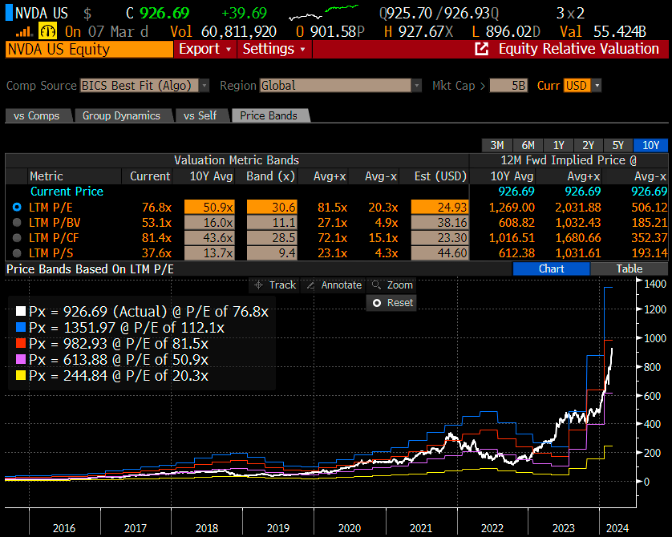Edit the LTM P/BV Band 11.1 field
This screenshot has width=672, height=538.
click(272, 223)
